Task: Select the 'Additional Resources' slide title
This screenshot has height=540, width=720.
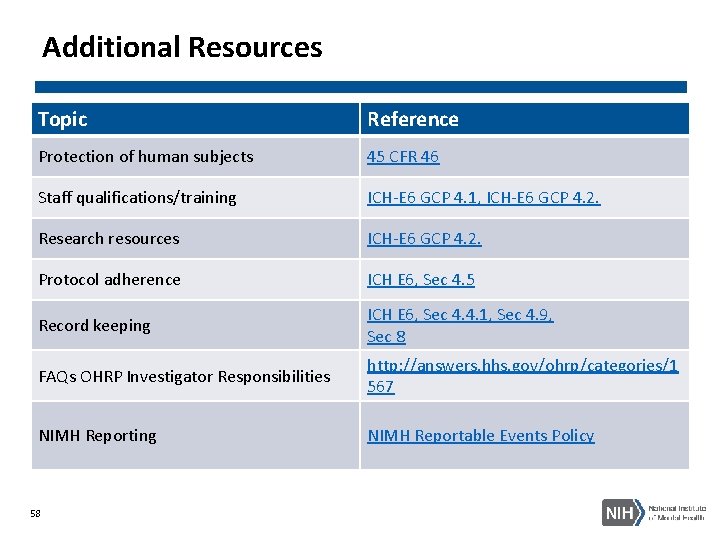Action: click(x=182, y=47)
